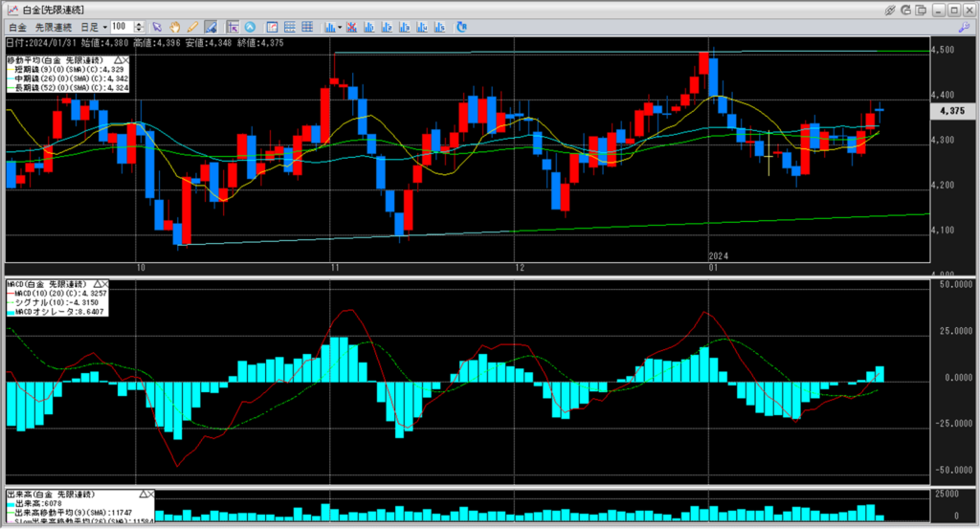Click the bar count field showing 100
The height and width of the screenshot is (529, 980).
click(122, 27)
